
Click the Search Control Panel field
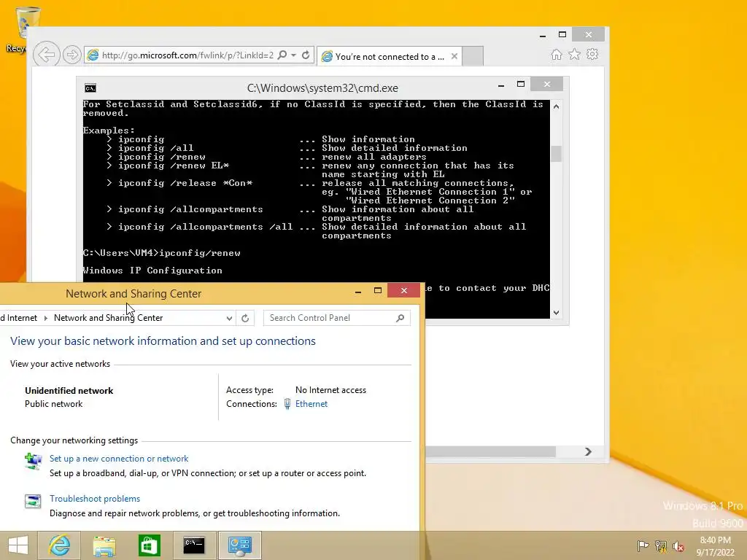[337, 318]
